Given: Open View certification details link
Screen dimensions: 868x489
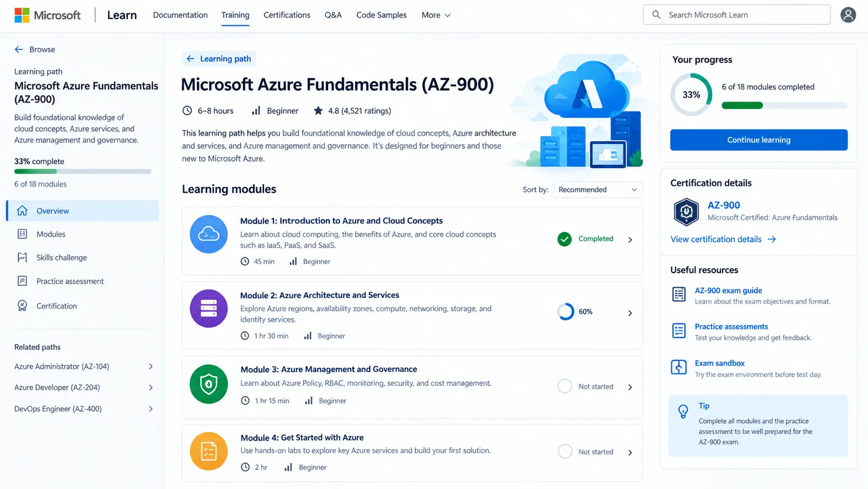Looking at the screenshot, I should (723, 239).
